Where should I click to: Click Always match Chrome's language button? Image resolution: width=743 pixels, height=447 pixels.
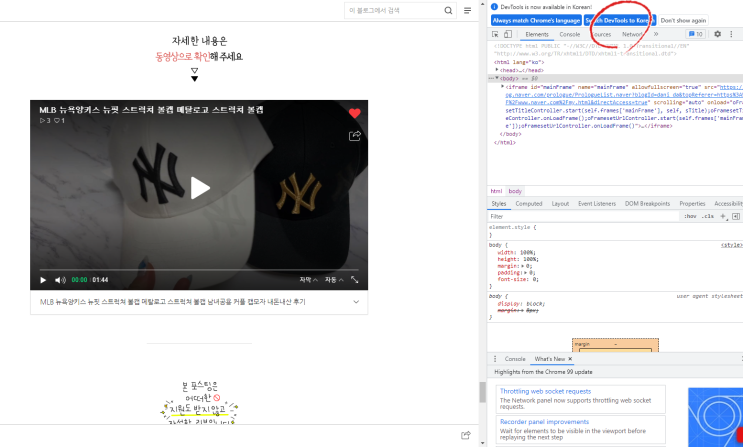[x=536, y=20]
